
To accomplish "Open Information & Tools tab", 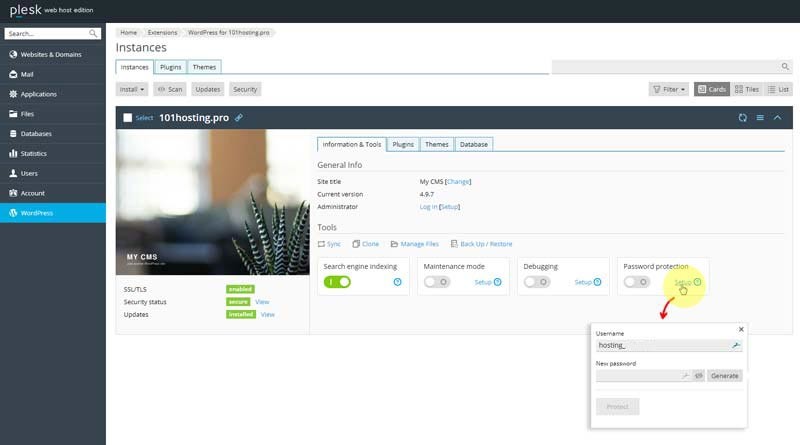I will pos(352,144).
